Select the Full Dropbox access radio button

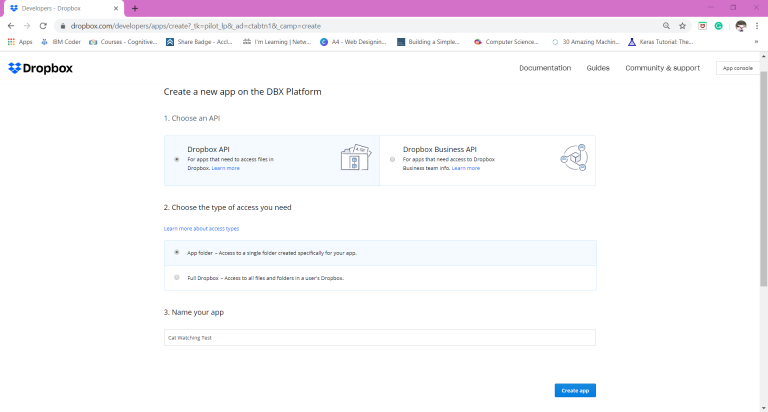(x=177, y=277)
